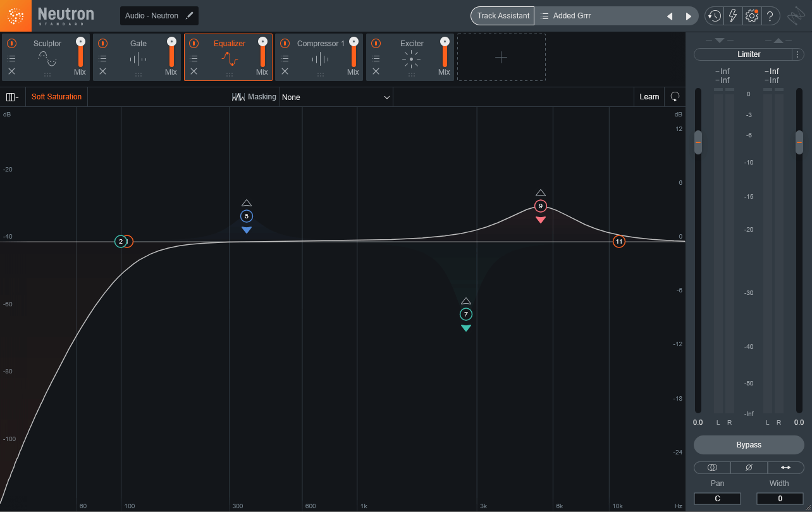This screenshot has height=512, width=812.
Task: Reset the EQ with circular arrow icon
Action: 675,97
